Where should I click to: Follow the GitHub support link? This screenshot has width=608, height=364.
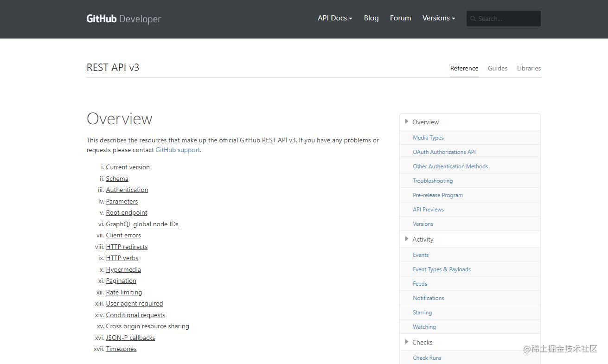pyautogui.click(x=178, y=150)
